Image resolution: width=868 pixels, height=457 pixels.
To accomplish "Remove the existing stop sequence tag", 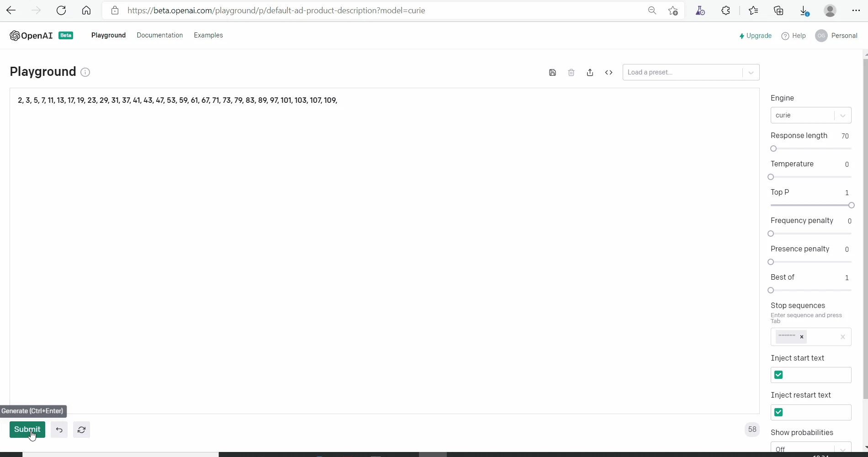I will coord(801,337).
